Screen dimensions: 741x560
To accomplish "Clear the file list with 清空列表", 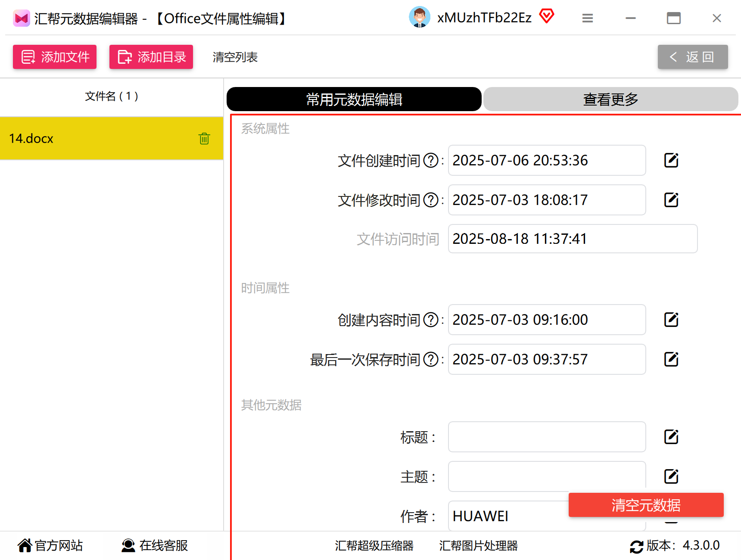I will [x=235, y=57].
